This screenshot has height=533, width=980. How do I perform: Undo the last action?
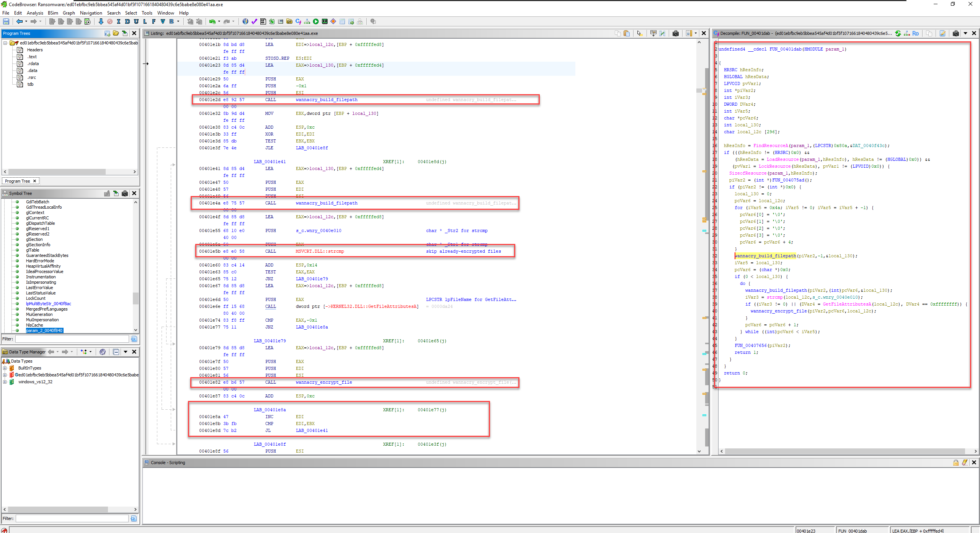point(212,22)
